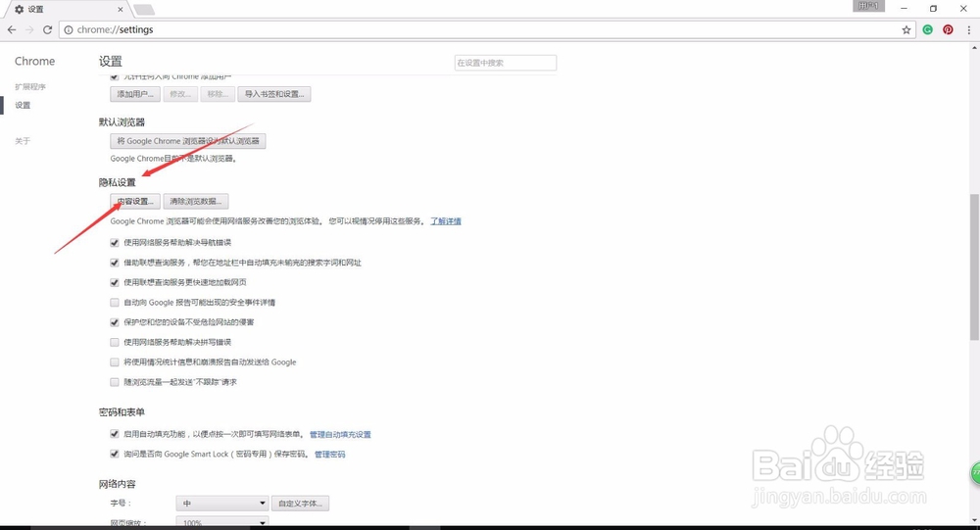Open the Pinterest extension icon
The image size is (980, 530).
948,29
